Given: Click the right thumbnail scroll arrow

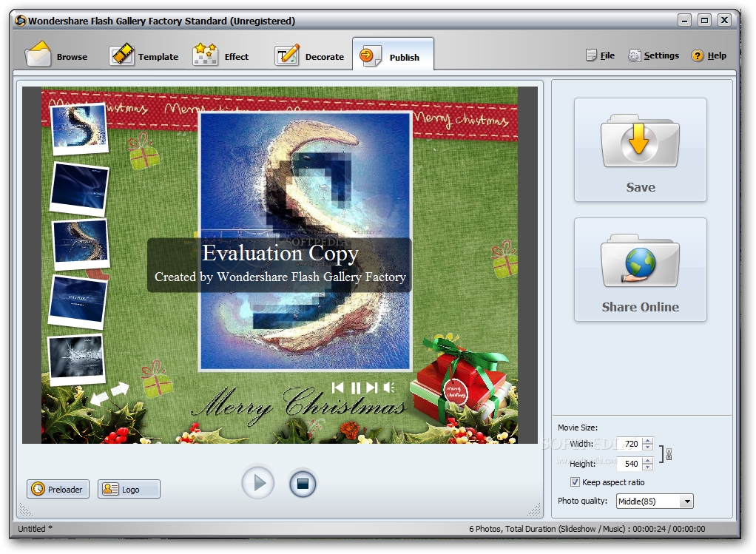Looking at the screenshot, I should tap(120, 388).
